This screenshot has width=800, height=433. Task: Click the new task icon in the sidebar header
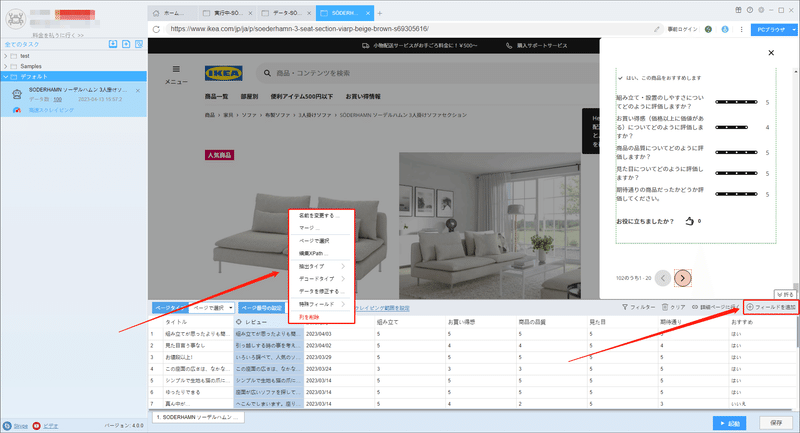click(x=126, y=44)
